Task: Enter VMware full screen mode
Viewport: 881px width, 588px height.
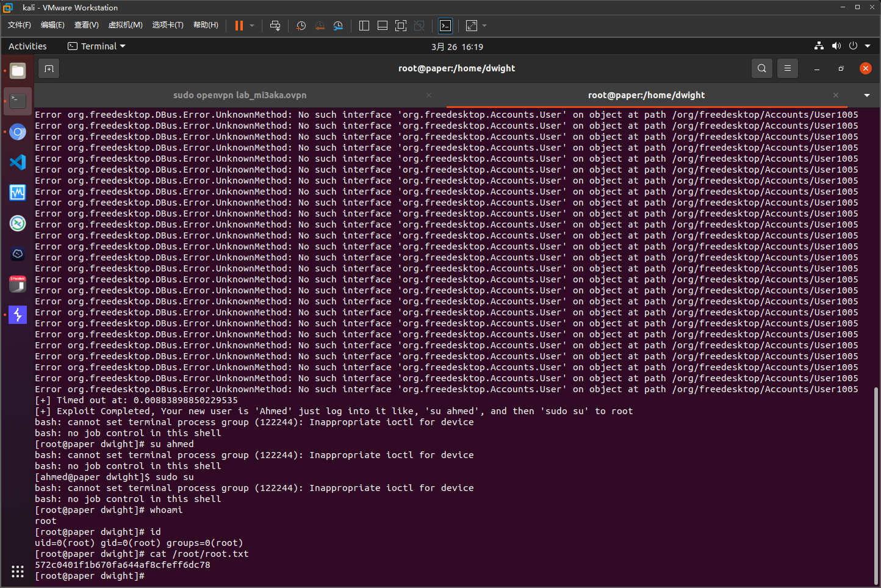Action: pos(401,26)
